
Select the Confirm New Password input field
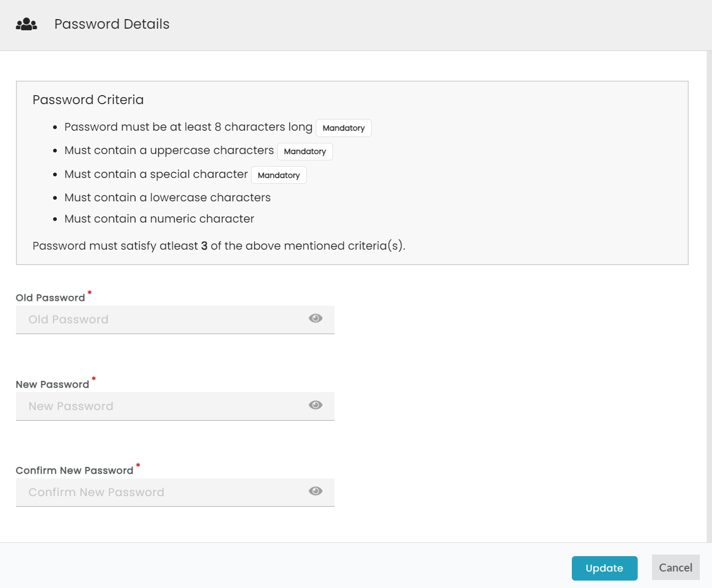159,492
